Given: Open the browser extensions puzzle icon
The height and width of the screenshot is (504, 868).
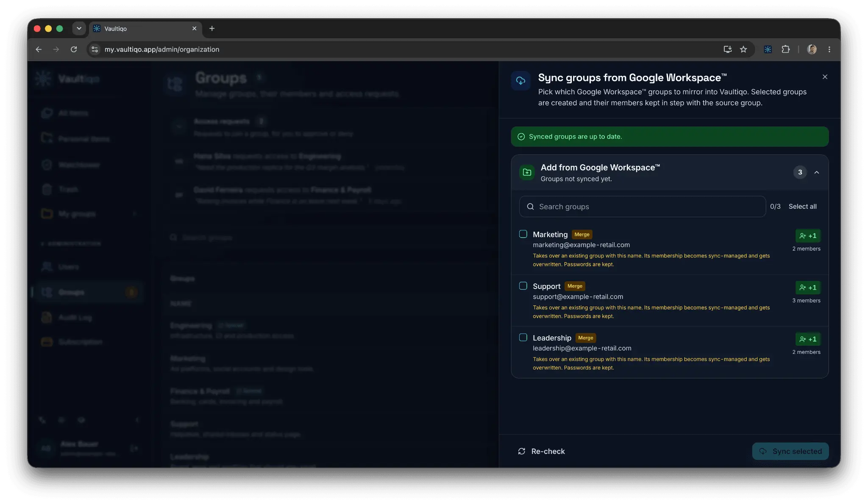Looking at the screenshot, I should (x=785, y=49).
